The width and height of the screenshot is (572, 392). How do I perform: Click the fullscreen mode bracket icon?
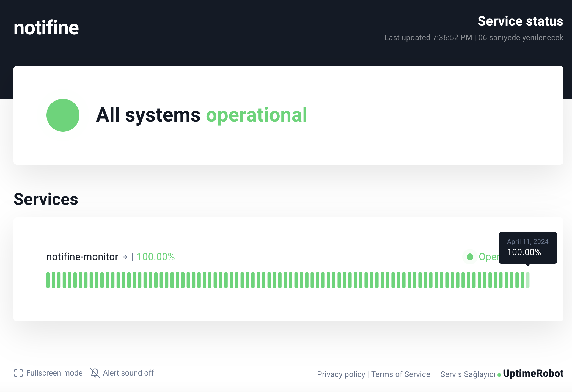click(x=18, y=373)
